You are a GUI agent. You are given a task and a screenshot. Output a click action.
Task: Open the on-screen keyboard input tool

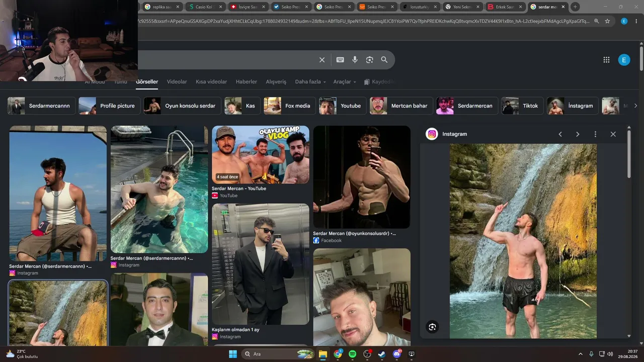coord(340,60)
